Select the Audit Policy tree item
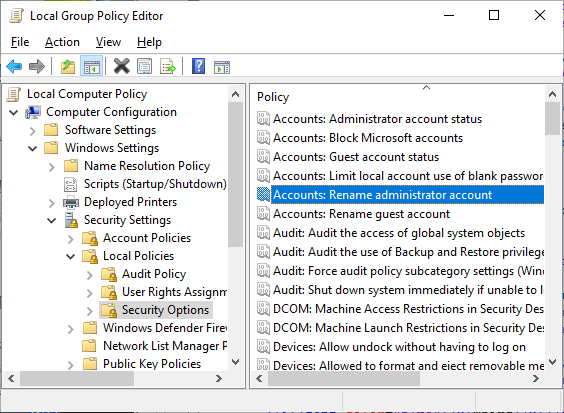 pyautogui.click(x=154, y=274)
